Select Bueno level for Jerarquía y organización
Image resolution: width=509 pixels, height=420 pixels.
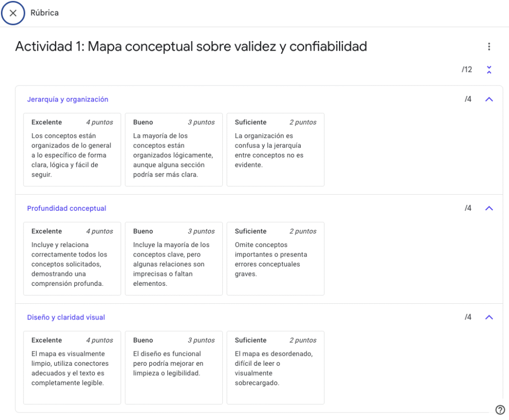[x=173, y=150]
